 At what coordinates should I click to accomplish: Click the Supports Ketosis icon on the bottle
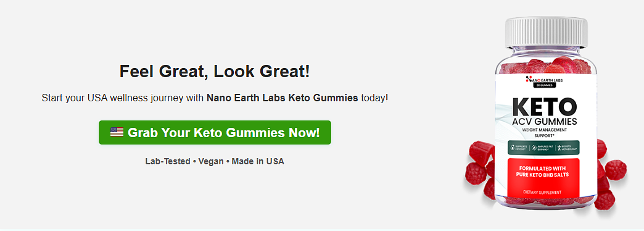(x=513, y=148)
